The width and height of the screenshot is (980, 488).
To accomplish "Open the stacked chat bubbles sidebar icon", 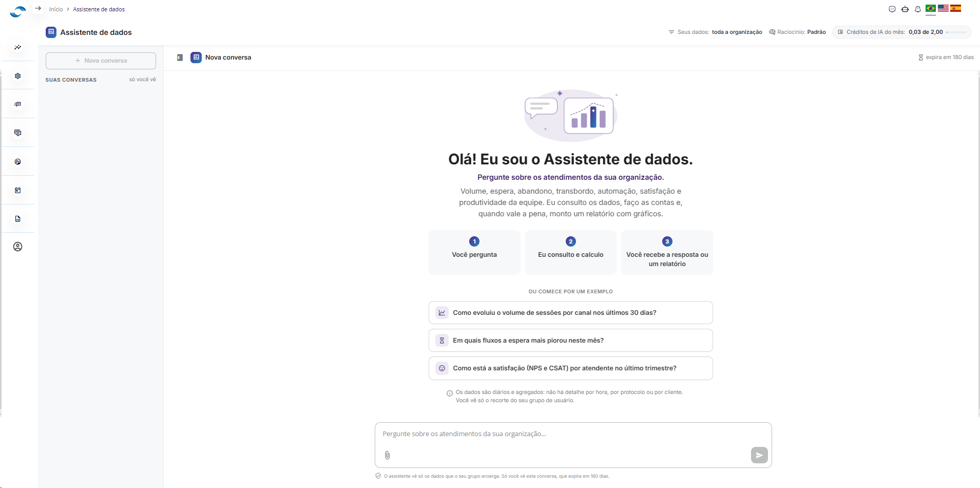I will tap(18, 133).
